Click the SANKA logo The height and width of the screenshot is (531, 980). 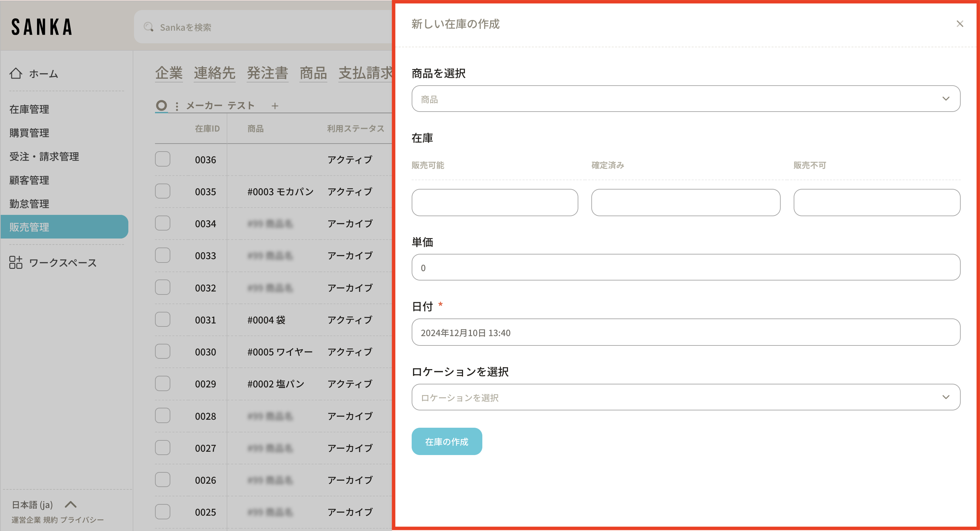point(42,27)
